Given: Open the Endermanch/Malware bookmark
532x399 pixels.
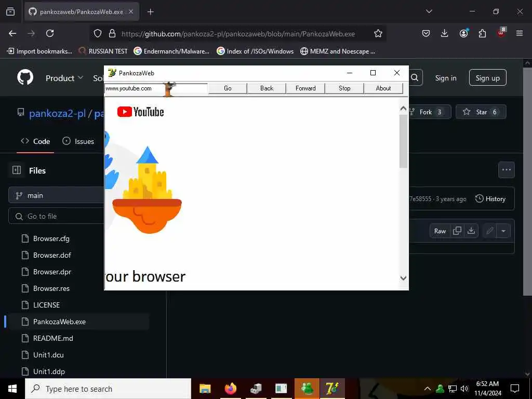Looking at the screenshot, I should [171, 51].
